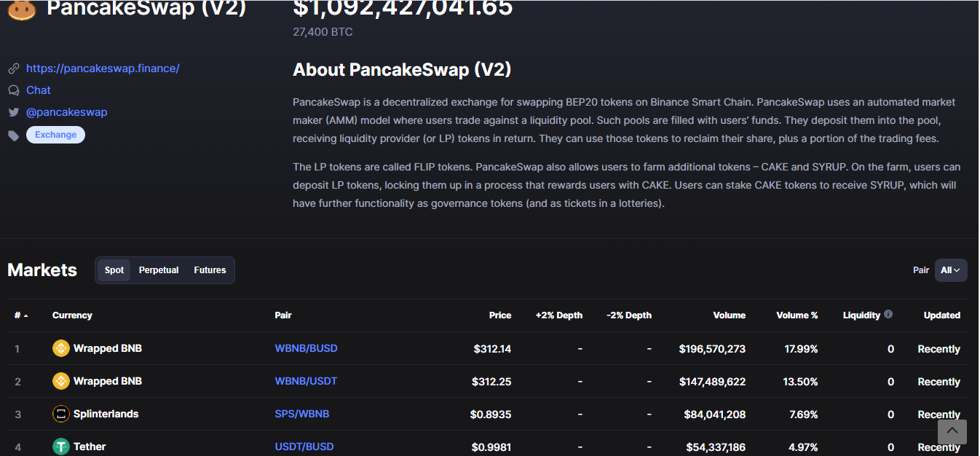The height and width of the screenshot is (456, 980).
Task: Click the Splinterlands coin icon
Action: [61, 414]
